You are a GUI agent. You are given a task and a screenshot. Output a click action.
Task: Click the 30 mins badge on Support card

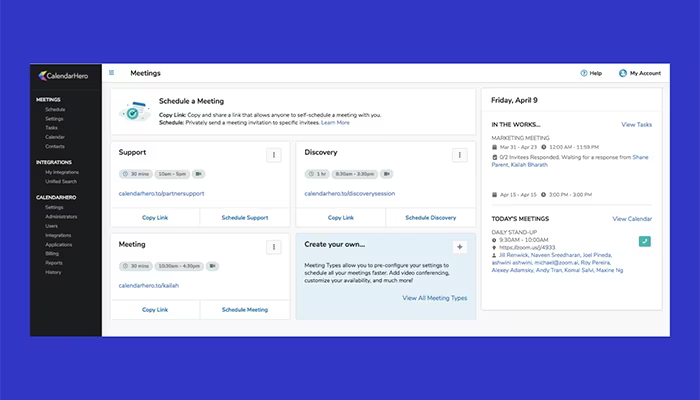click(x=136, y=174)
